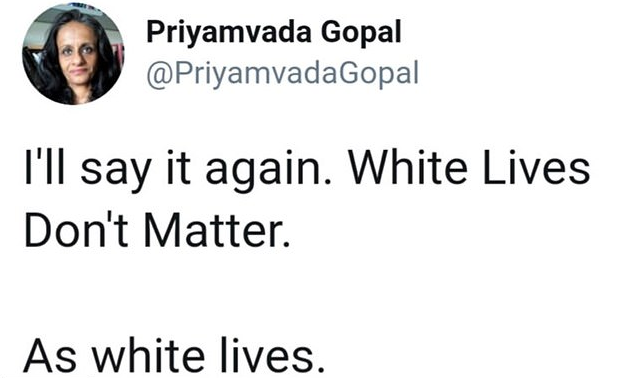The height and width of the screenshot is (378, 629).
Task: Select the bold word "Gopal" in name
Action: [361, 33]
